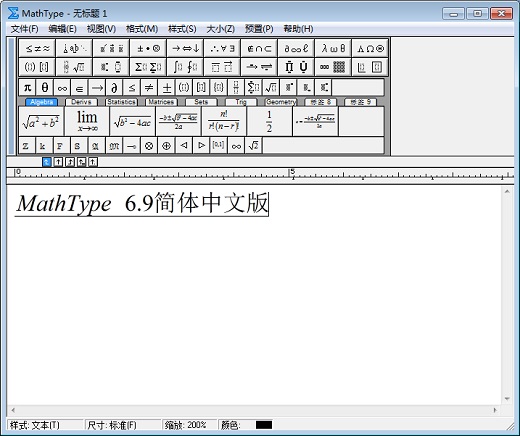Image resolution: width=520 pixels, height=436 pixels.
Task: Open the fence templates palette
Action: click(x=37, y=67)
